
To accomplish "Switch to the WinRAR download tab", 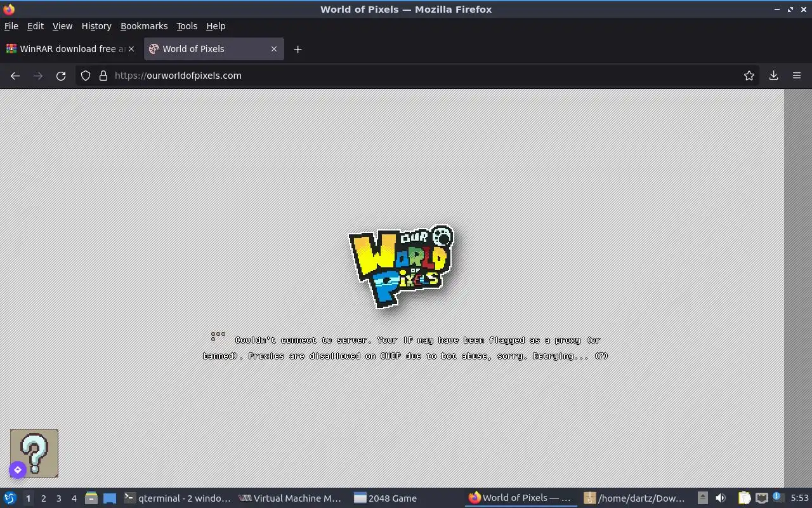I will coord(71,49).
